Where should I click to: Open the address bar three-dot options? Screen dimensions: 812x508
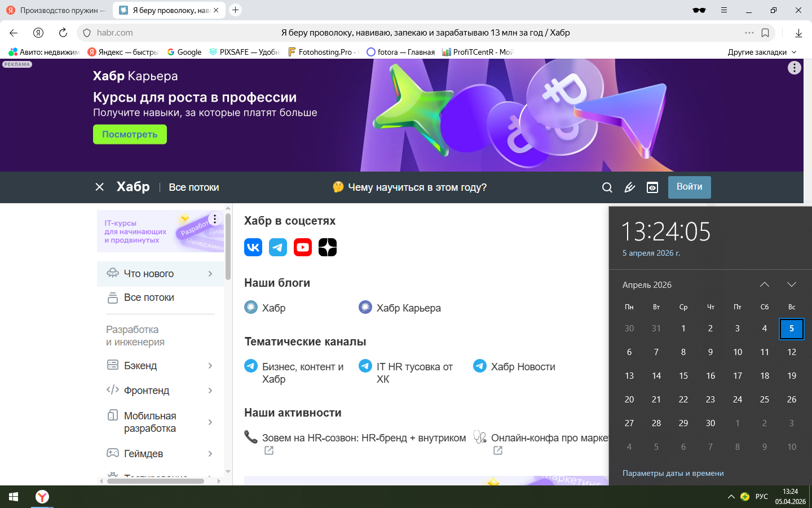[749, 33]
